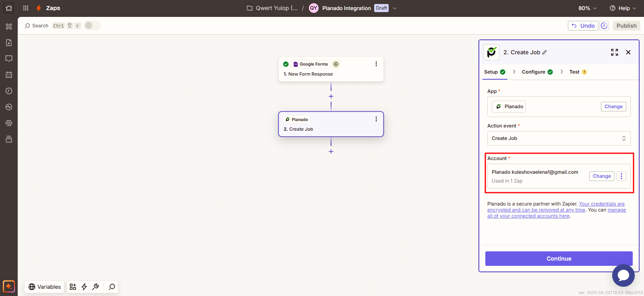Expand the Draft status chevron
Image resolution: width=644 pixels, height=296 pixels.
[x=395, y=8]
